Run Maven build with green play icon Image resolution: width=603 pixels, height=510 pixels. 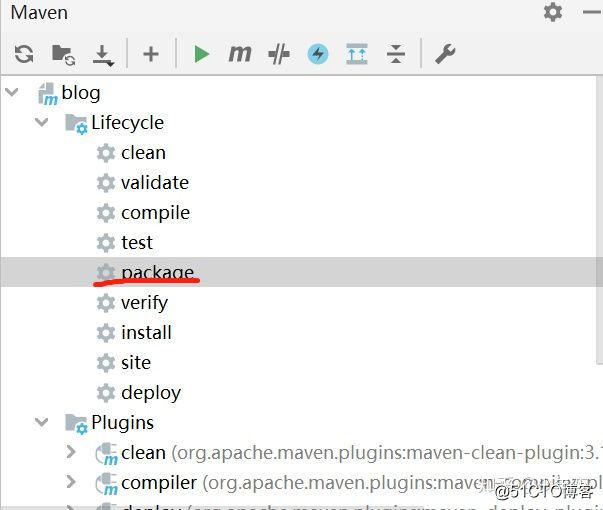click(x=202, y=54)
